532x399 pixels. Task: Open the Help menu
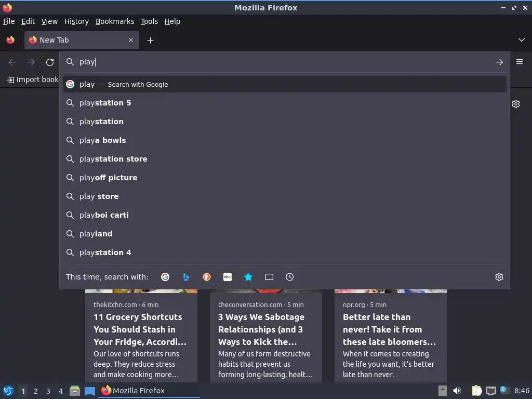coord(172,21)
